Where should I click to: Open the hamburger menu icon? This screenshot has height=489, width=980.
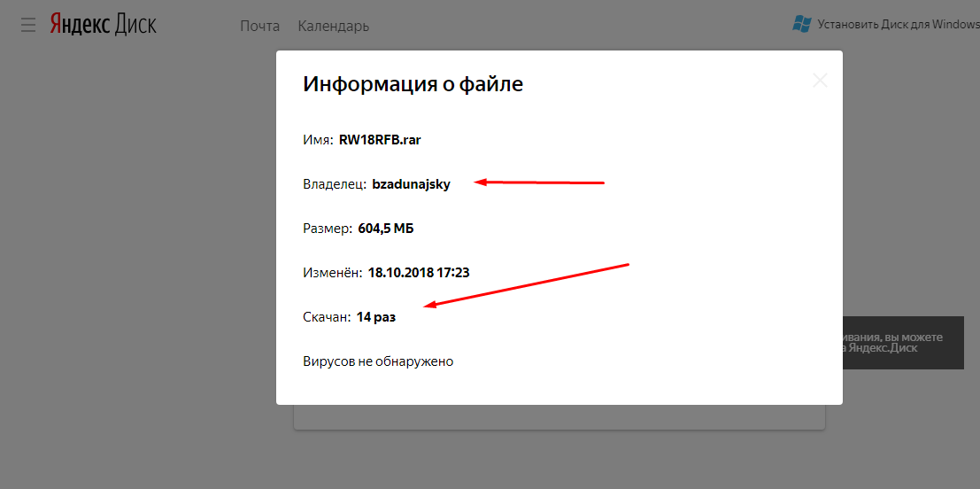[27, 25]
